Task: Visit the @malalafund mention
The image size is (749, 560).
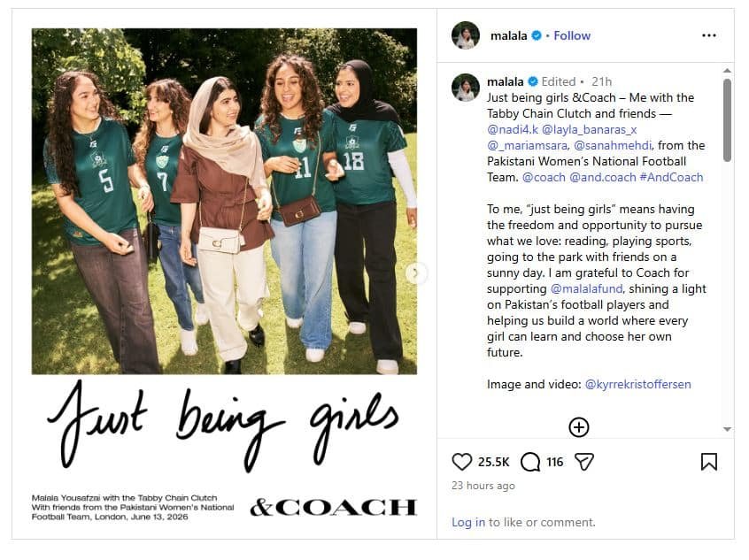Action: coord(587,288)
